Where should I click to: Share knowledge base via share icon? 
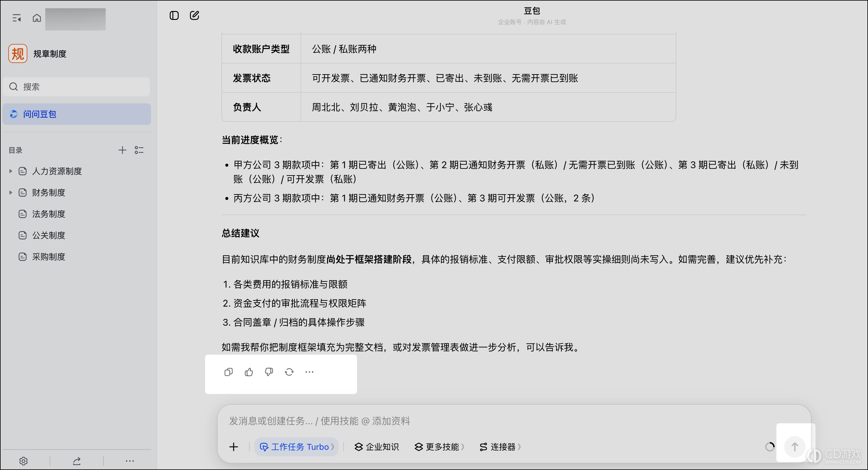point(77,461)
